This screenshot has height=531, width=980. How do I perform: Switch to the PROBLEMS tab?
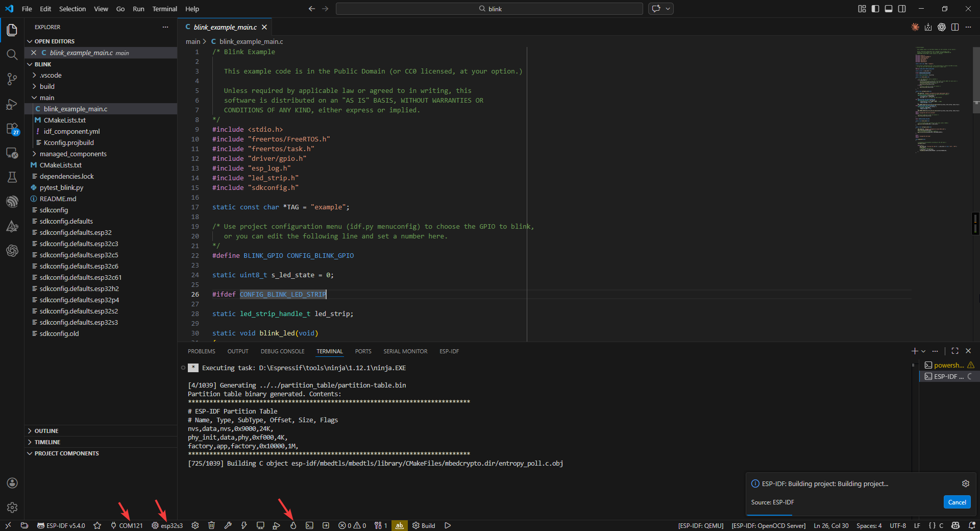(201, 351)
